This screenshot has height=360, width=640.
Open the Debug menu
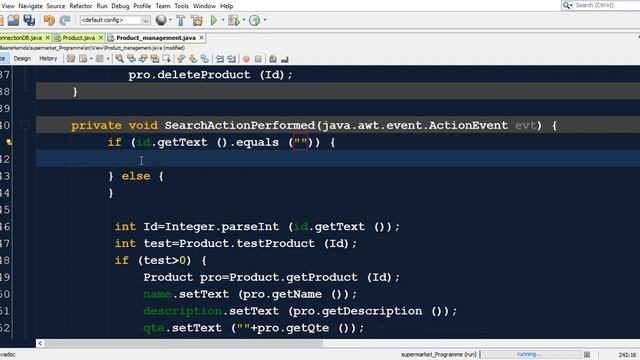tap(120, 6)
